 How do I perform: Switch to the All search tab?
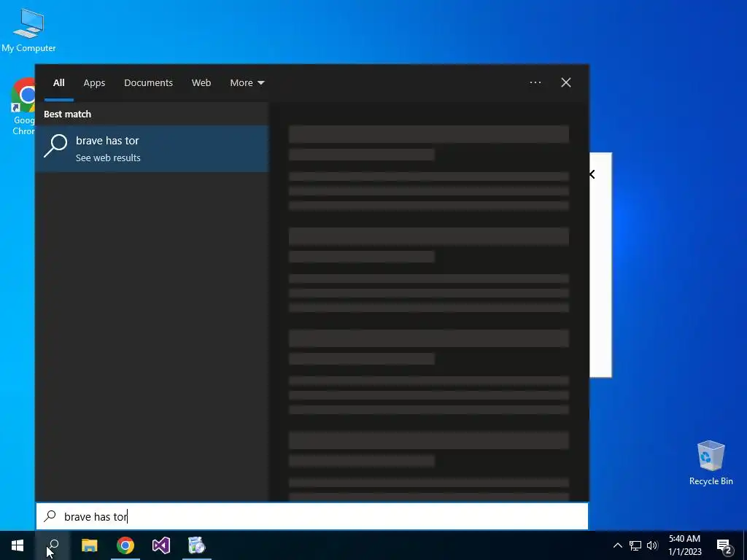pyautogui.click(x=58, y=83)
